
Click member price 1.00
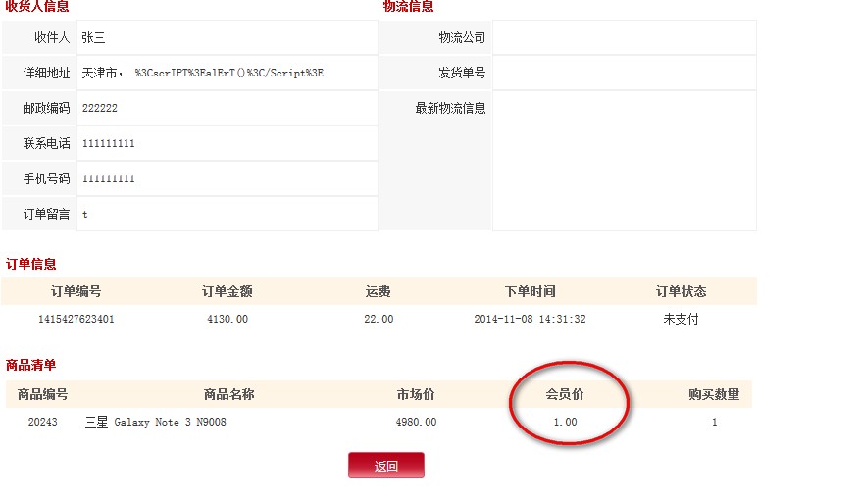click(565, 422)
